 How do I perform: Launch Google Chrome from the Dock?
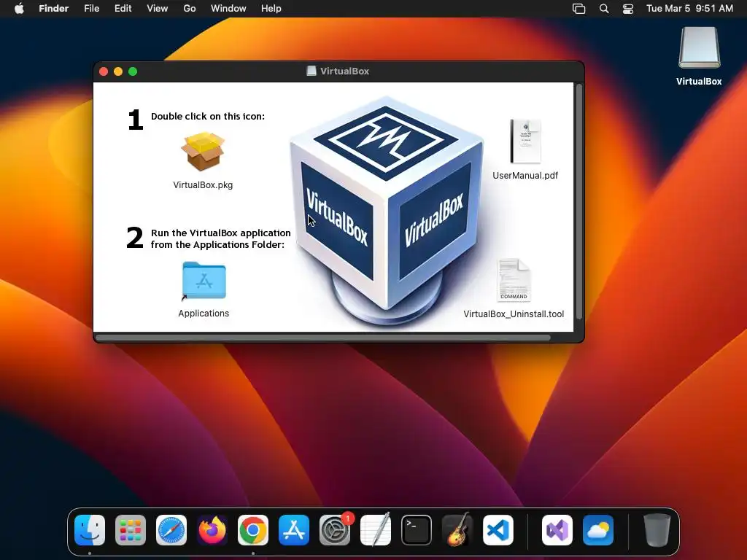tap(253, 530)
